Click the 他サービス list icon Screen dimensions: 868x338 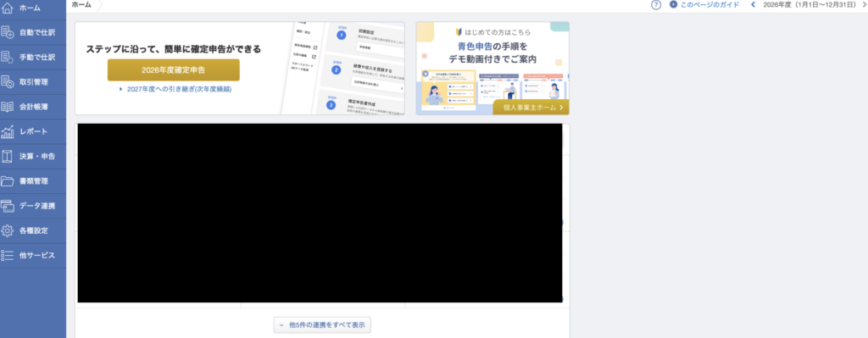click(x=7, y=256)
